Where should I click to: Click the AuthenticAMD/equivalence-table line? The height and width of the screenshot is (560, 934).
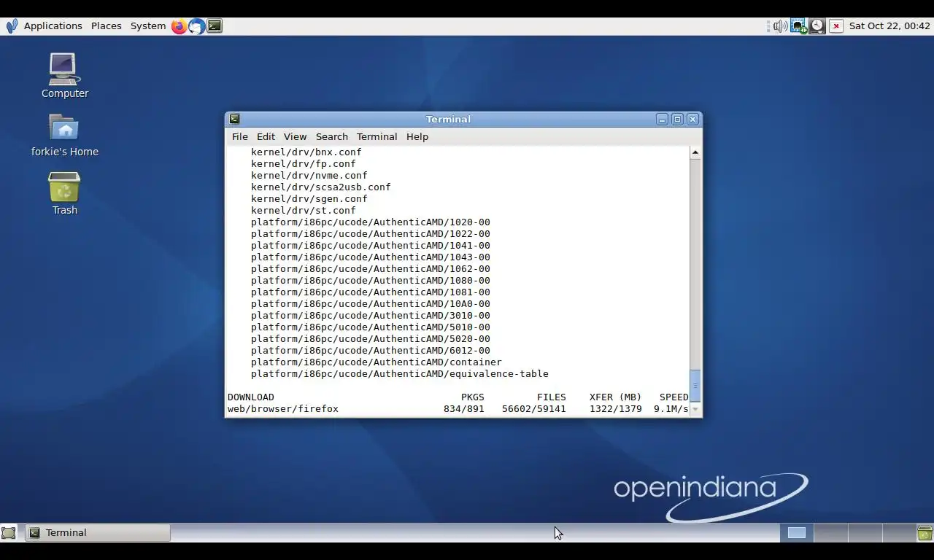(x=400, y=374)
